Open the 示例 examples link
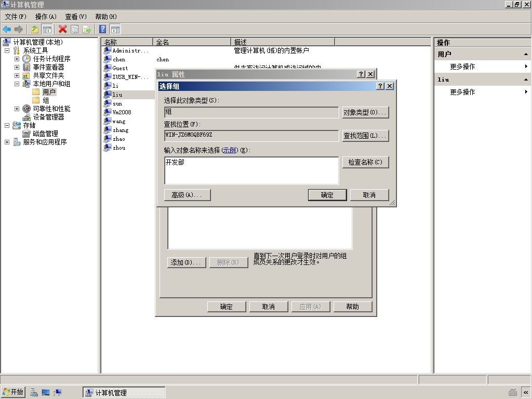This screenshot has width=532, height=399. point(230,150)
